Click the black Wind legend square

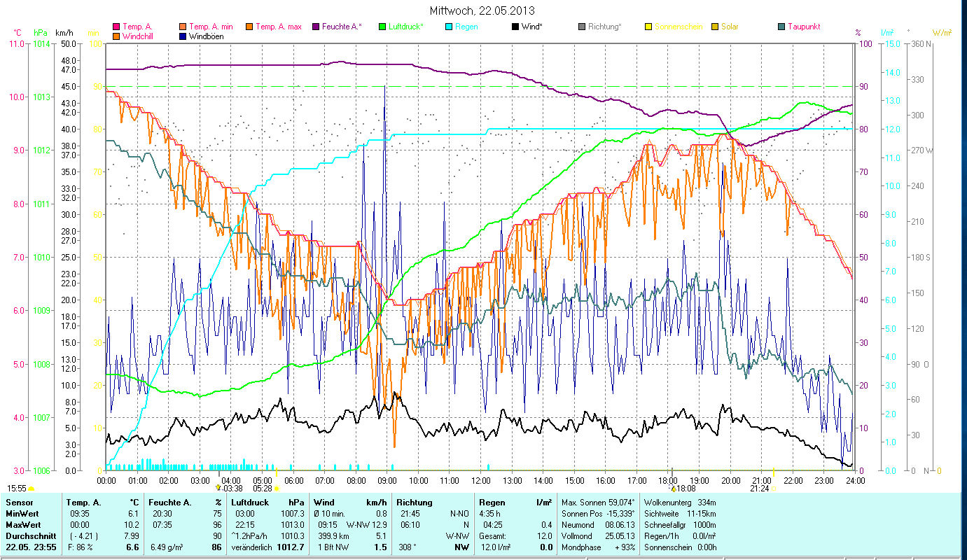(x=515, y=27)
